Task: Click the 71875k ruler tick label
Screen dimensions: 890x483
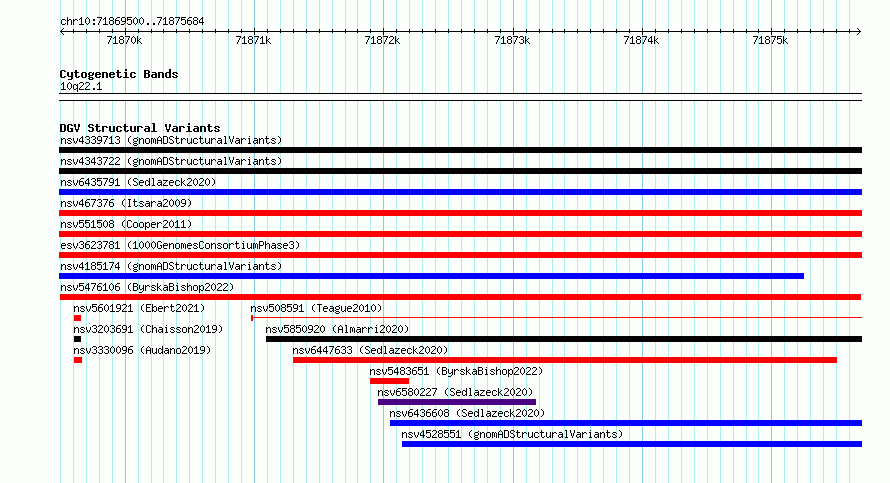Action: tap(770, 41)
